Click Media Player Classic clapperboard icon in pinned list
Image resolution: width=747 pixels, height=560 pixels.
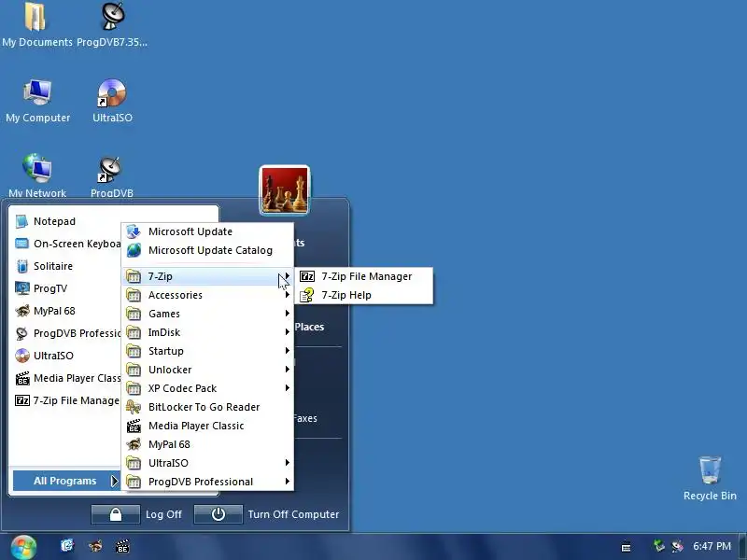point(21,378)
